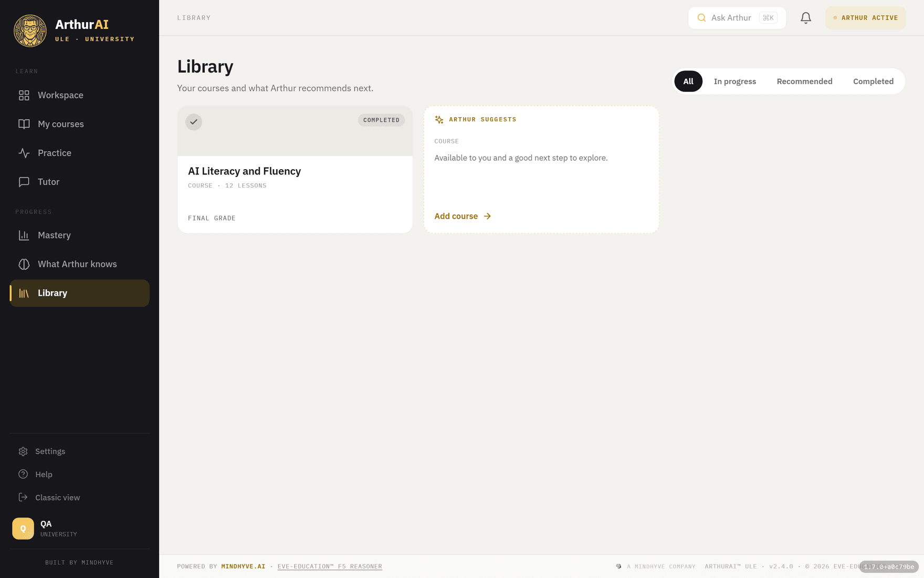Screen dimensions: 924x578
Task: Filter by In progress
Action: 735,81
